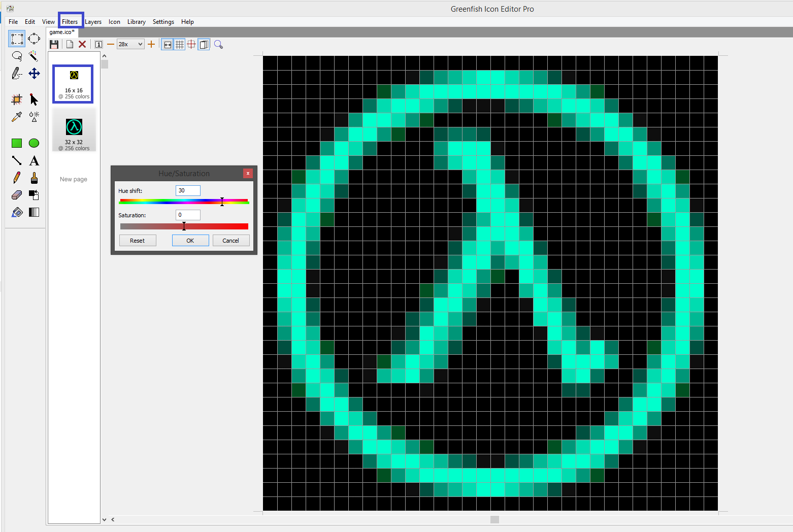Select the eraser tool

point(17,195)
